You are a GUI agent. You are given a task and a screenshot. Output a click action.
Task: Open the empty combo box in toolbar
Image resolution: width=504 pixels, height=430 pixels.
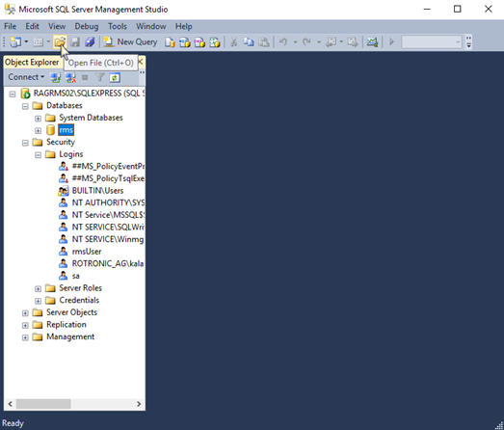431,42
